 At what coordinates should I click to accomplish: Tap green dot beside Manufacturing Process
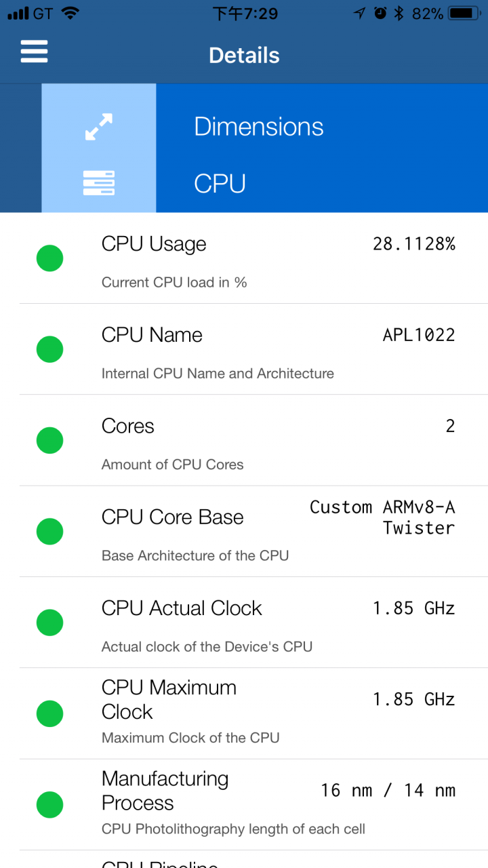(x=49, y=805)
